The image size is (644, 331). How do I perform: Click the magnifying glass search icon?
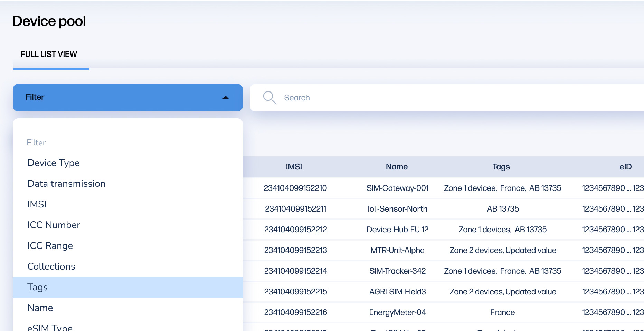[x=269, y=98]
